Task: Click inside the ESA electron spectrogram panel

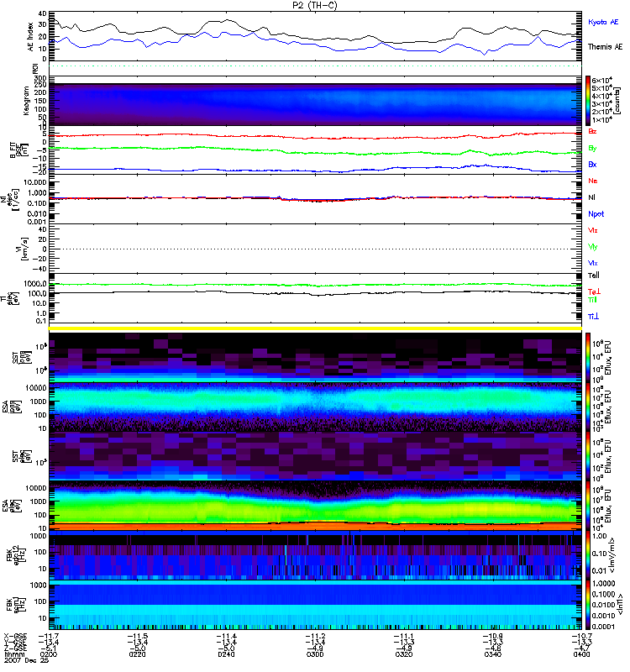Action: coord(316,506)
